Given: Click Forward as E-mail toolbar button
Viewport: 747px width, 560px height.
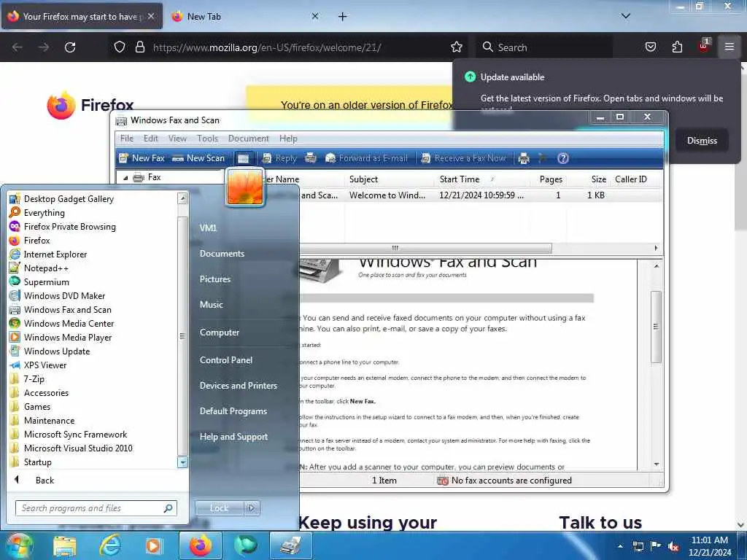Looking at the screenshot, I should click(366, 158).
